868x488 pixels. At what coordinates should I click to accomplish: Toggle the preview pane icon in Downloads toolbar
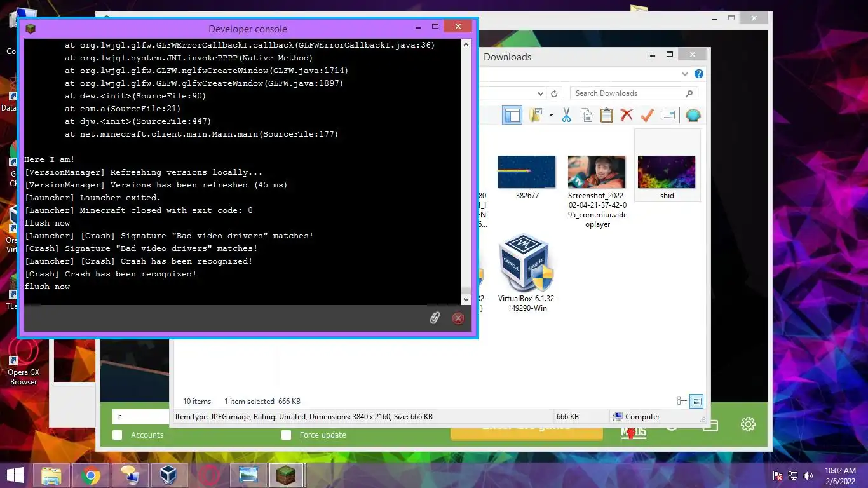pyautogui.click(x=512, y=115)
